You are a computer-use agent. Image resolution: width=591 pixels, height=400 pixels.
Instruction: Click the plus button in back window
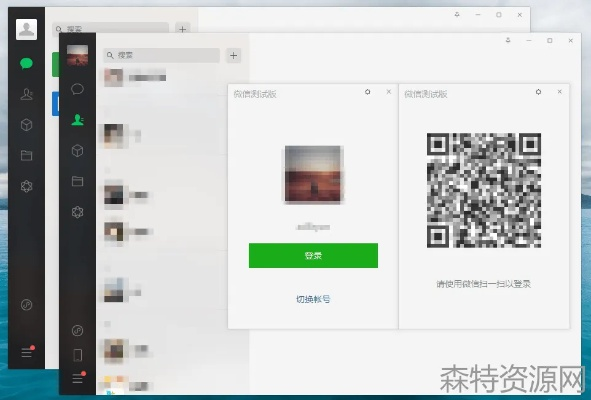[x=182, y=29]
